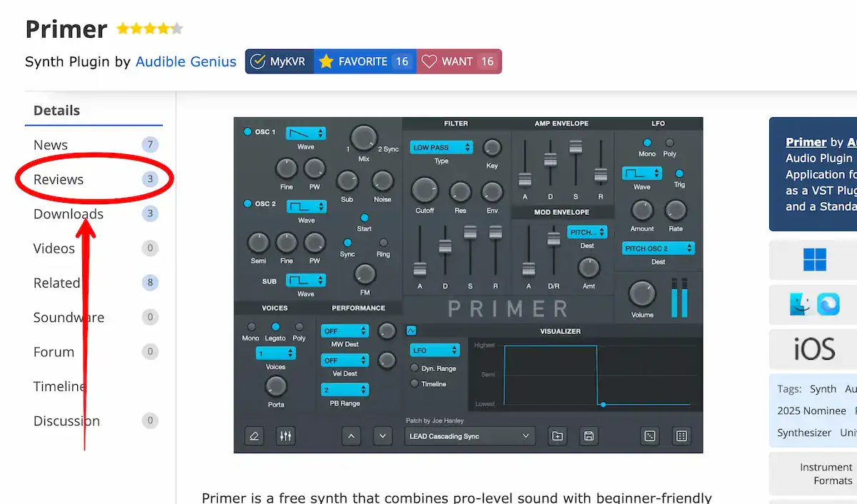The image size is (857, 504).
Task: Click the amp envelope Sustain slider
Action: pos(575,147)
